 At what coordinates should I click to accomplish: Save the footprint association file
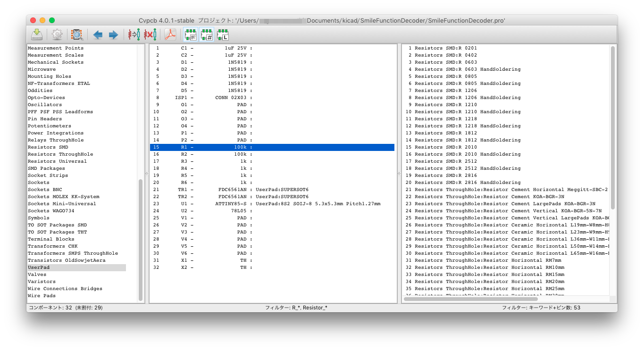click(x=37, y=34)
